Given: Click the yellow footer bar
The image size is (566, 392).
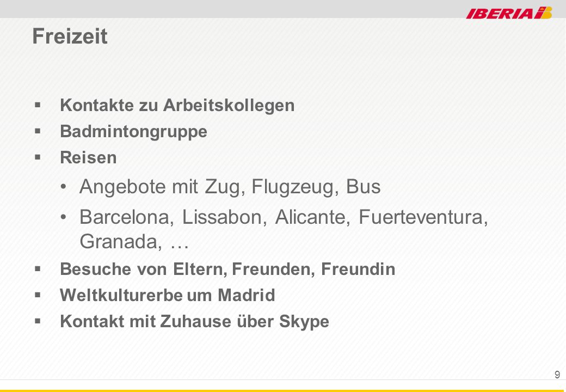Looking at the screenshot, I should (x=283, y=390).
